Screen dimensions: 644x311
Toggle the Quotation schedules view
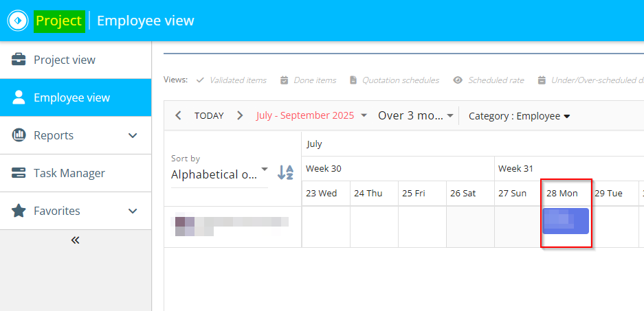395,80
